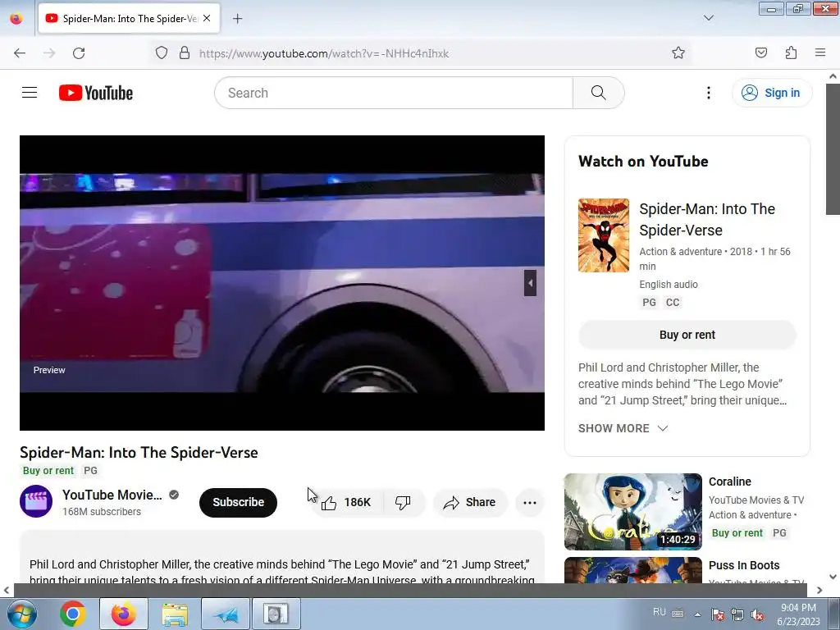Show site security padlock info
This screenshot has height=630, width=840.
(185, 53)
